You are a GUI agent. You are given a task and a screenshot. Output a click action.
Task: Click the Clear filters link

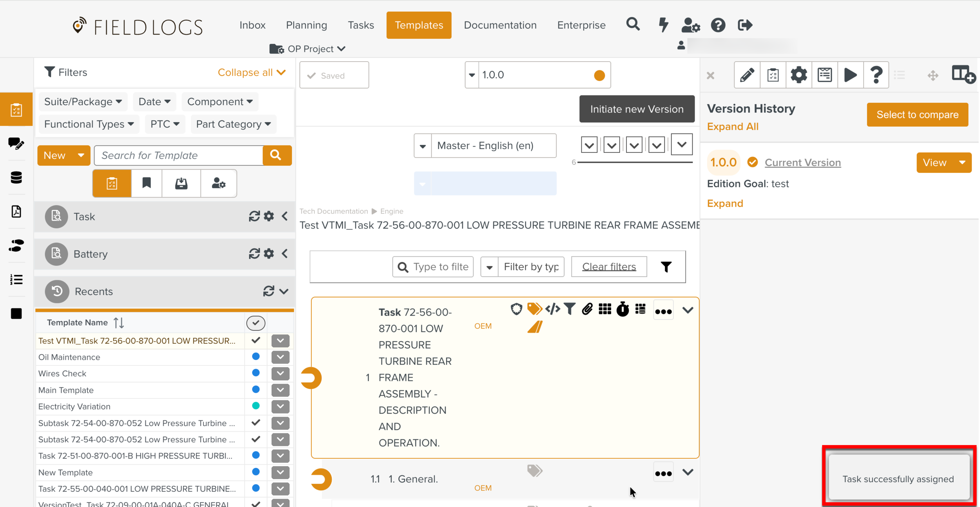point(609,267)
